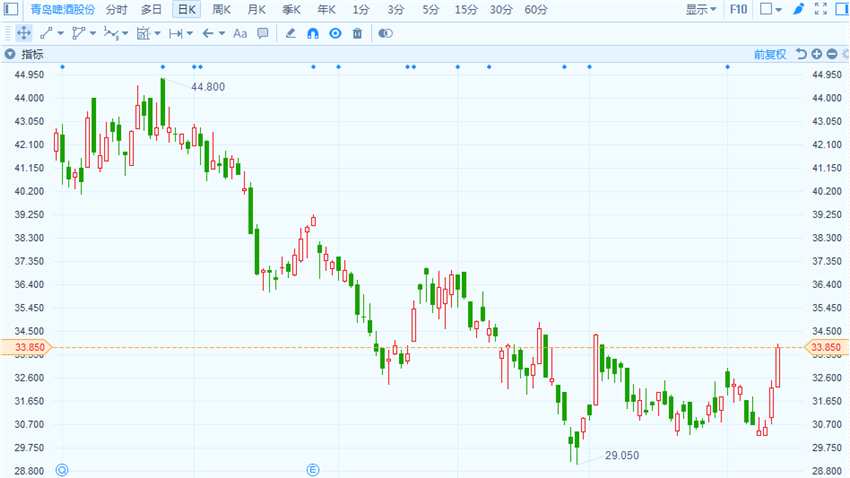Toggle the left sidebar panel icon
This screenshot has height=478, width=850.
(11, 9)
